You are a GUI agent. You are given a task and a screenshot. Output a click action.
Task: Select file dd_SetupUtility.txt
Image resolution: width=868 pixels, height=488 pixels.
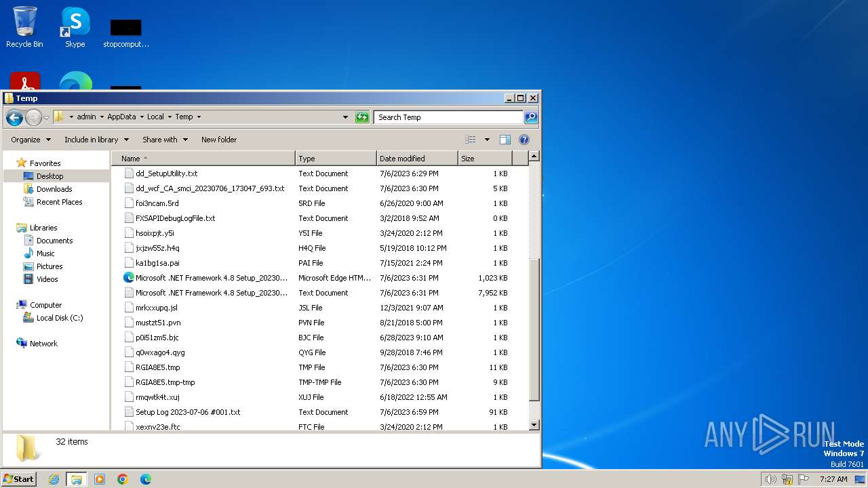tap(166, 174)
